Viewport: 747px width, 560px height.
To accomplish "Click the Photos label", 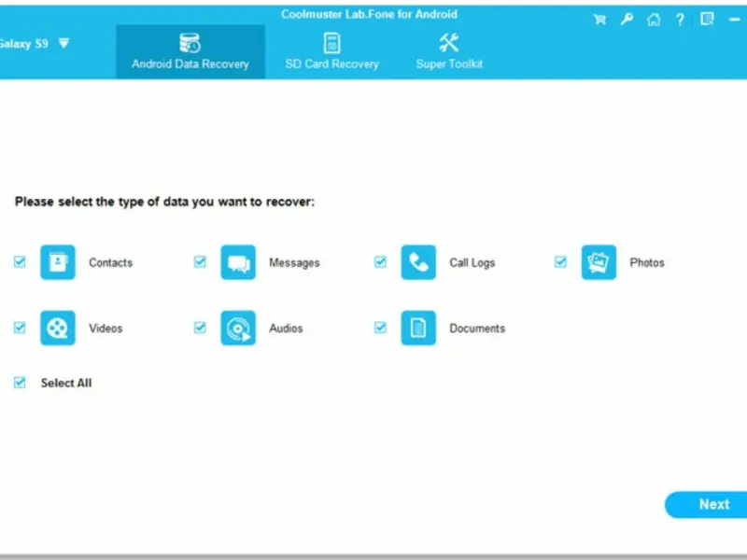I will pos(647,263).
